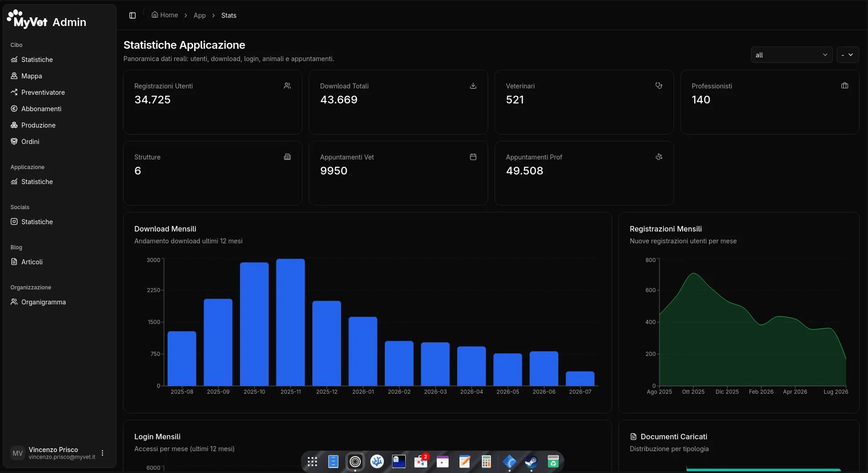Open the Abbonamenti sidebar item
The height and width of the screenshot is (473, 868).
tap(59, 109)
